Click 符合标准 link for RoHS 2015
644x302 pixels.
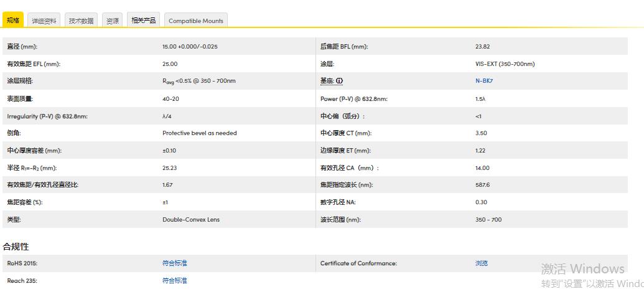[x=175, y=263]
